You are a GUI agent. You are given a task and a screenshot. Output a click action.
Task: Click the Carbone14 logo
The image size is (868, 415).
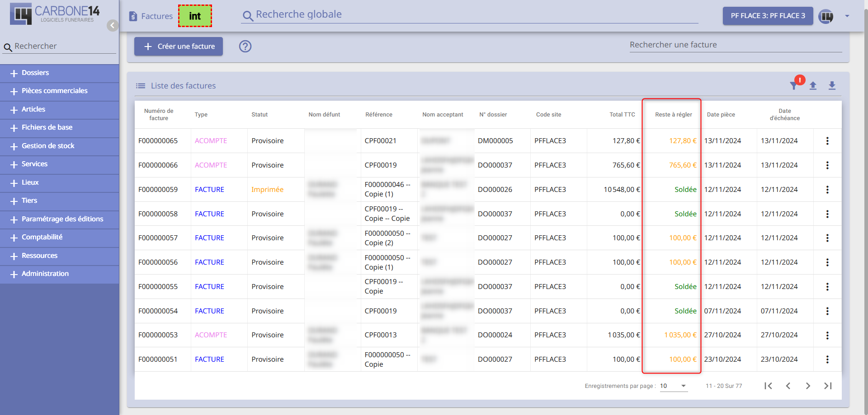click(x=55, y=14)
